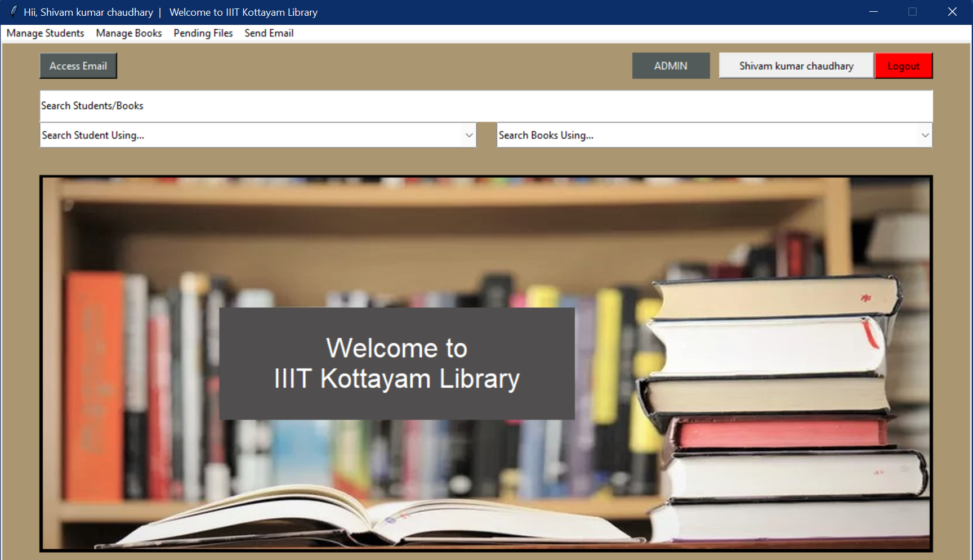Select the Shivam kumar chaudhary name button
973x560 pixels.
tap(796, 65)
